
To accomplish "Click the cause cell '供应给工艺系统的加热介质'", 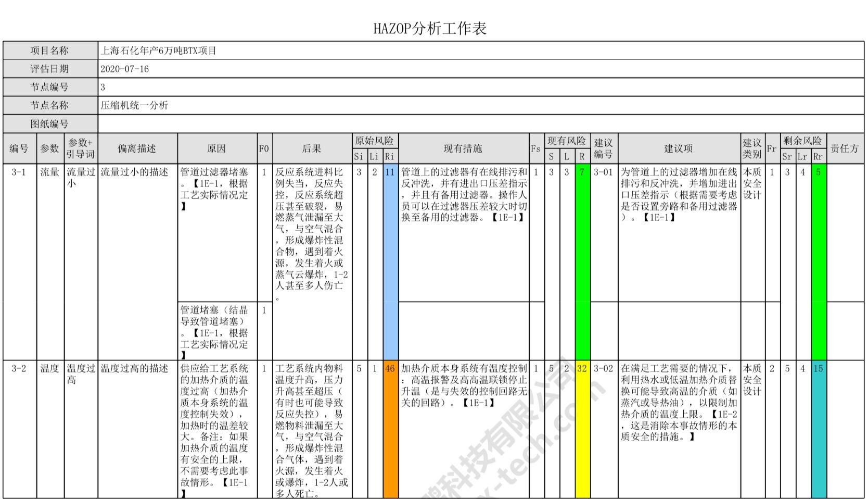I will 218,429.
